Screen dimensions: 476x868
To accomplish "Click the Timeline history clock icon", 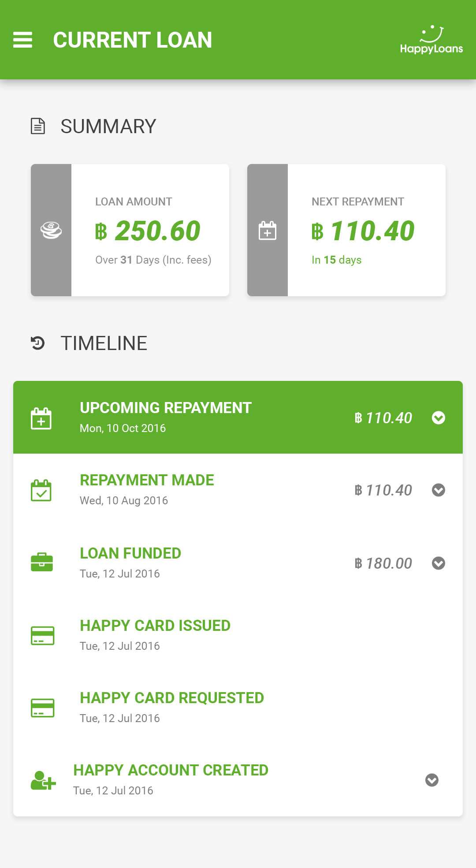I will (x=38, y=343).
